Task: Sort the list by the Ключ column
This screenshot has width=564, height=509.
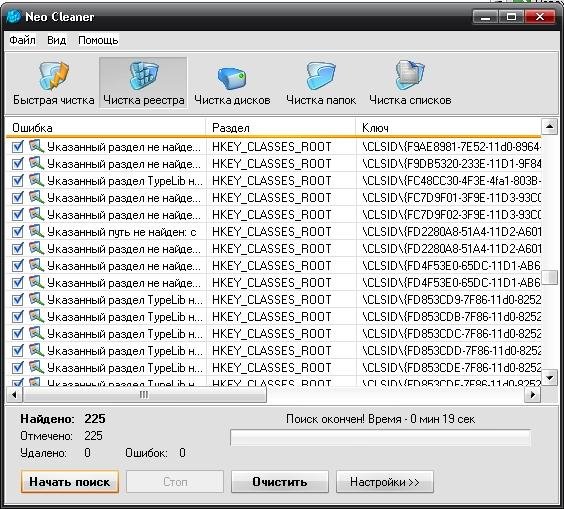Action: coord(449,128)
